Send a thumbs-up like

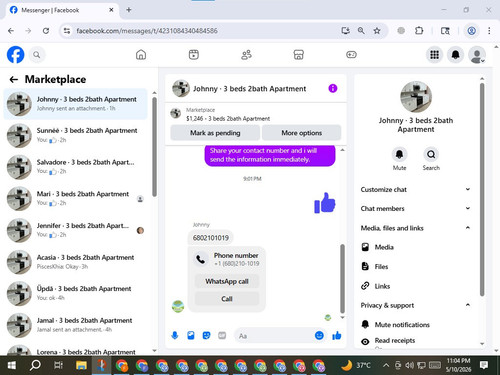337,335
